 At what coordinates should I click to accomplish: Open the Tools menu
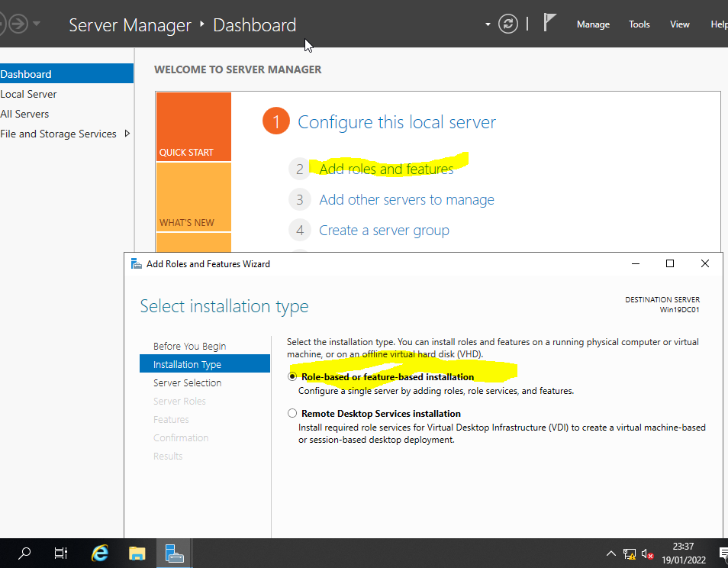[639, 24]
